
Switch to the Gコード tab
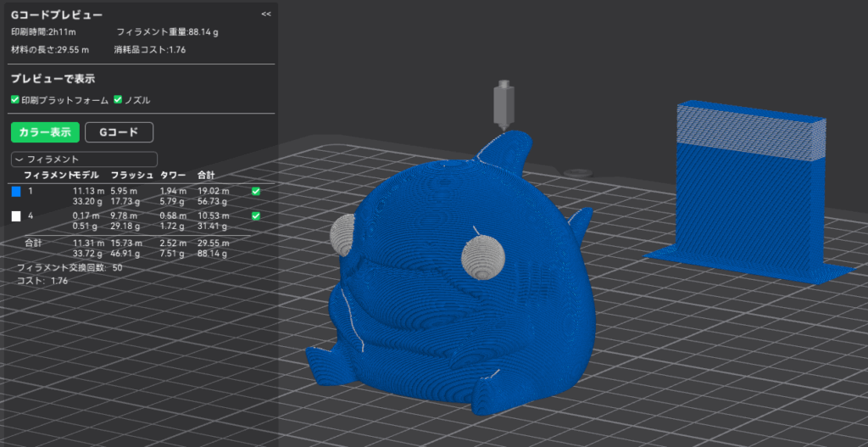tap(119, 131)
